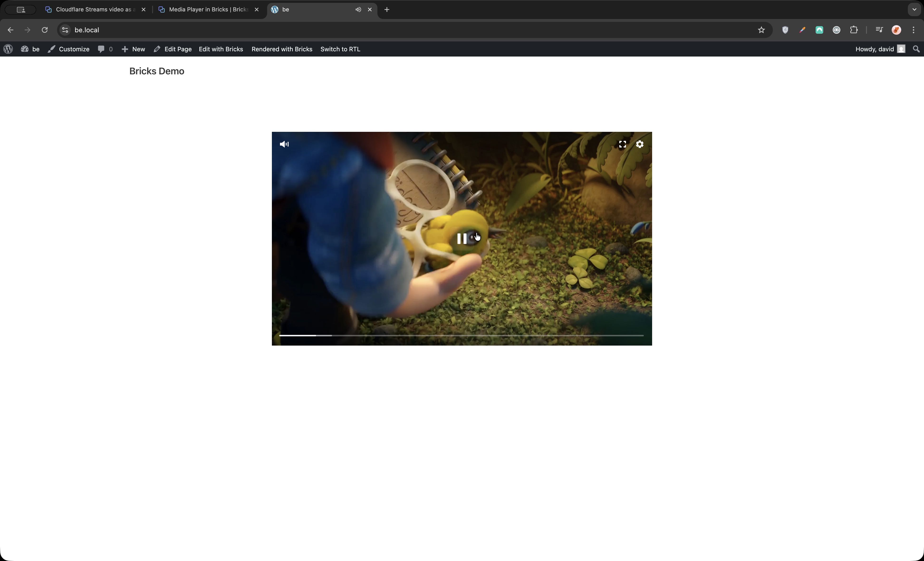The width and height of the screenshot is (924, 561).
Task: Click Edit Page in admin bar
Action: (173, 49)
